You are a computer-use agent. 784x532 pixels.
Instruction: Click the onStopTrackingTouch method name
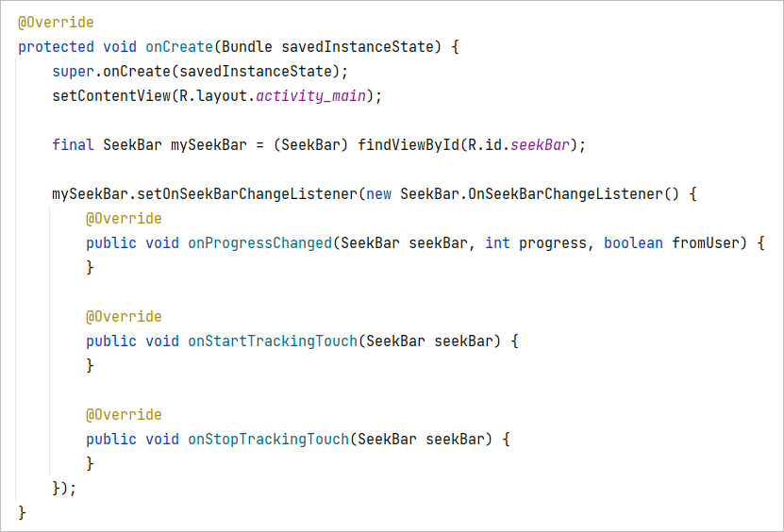click(269, 439)
